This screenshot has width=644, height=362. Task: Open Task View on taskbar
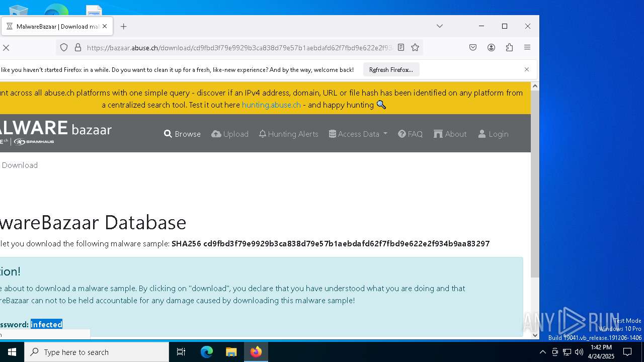(x=181, y=352)
